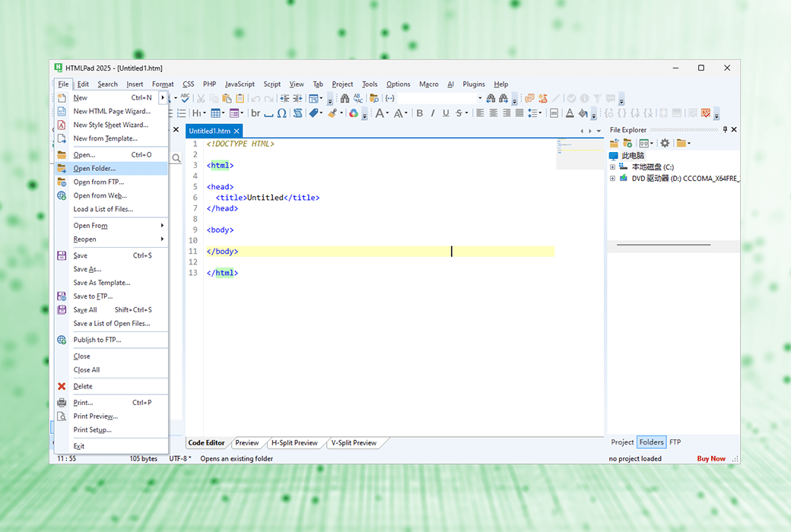Open the JavaScript menu
791x532 pixels.
(240, 84)
